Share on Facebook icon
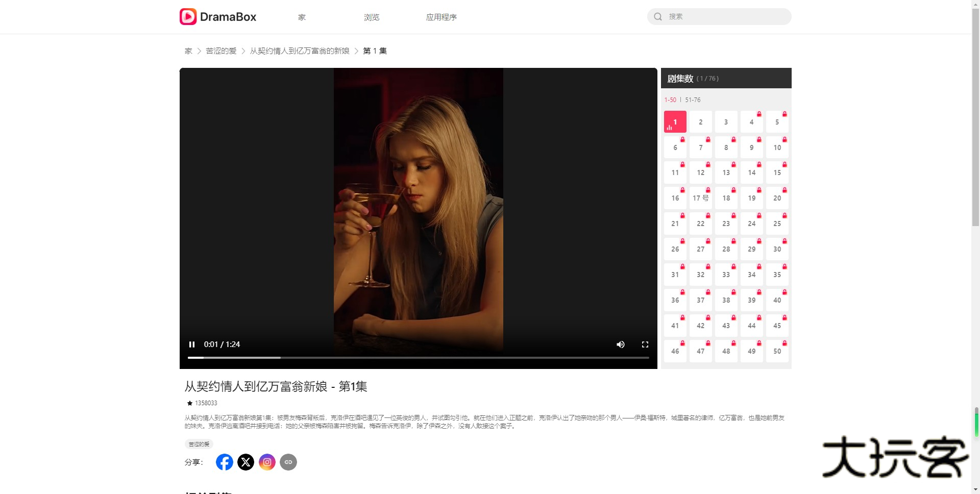 [x=225, y=462]
